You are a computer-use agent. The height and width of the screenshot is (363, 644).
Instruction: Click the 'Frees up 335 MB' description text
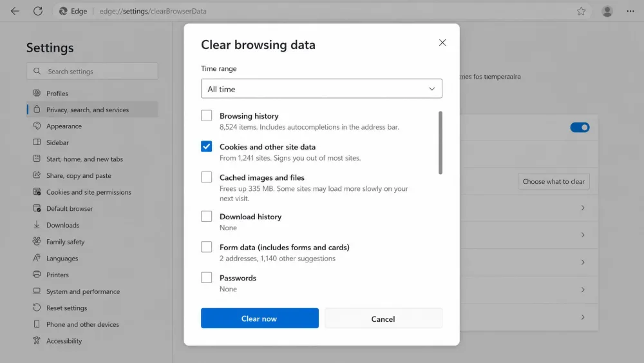coord(314,193)
